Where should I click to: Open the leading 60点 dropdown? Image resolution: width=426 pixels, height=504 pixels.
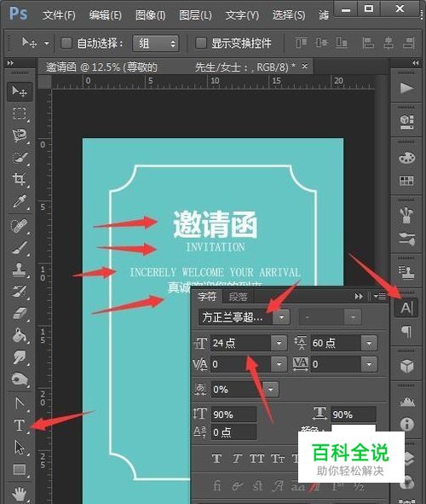pyautogui.click(x=369, y=343)
